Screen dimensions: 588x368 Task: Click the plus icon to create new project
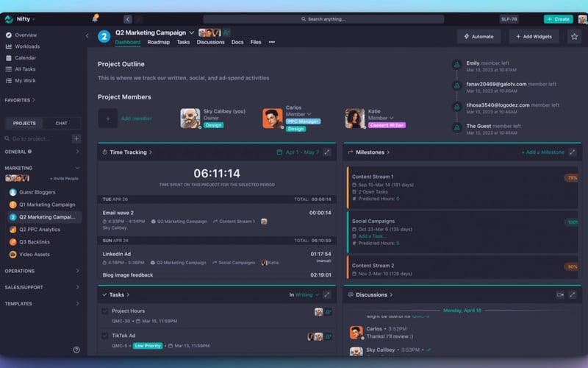click(x=76, y=138)
